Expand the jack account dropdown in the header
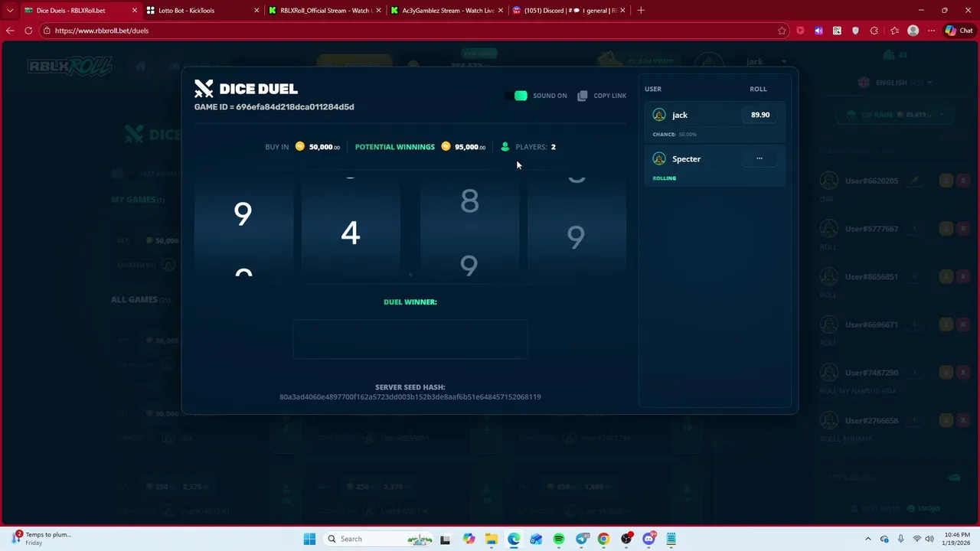The image size is (980, 551). (784, 61)
